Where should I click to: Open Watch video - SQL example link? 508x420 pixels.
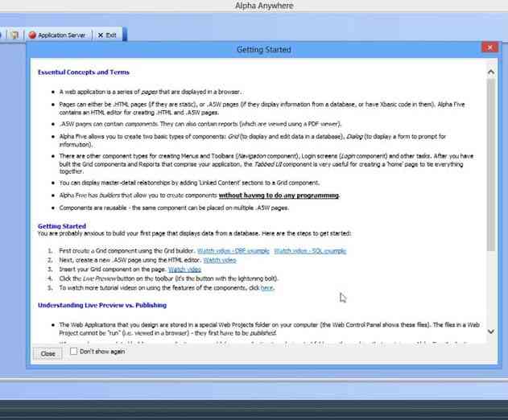click(x=310, y=251)
